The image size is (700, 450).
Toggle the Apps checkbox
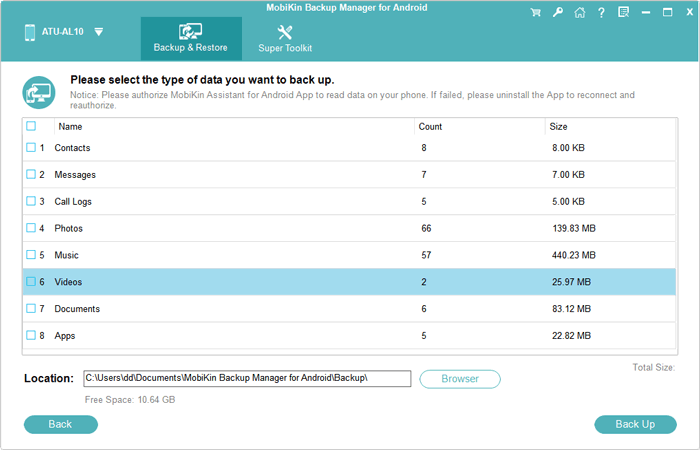tap(31, 335)
